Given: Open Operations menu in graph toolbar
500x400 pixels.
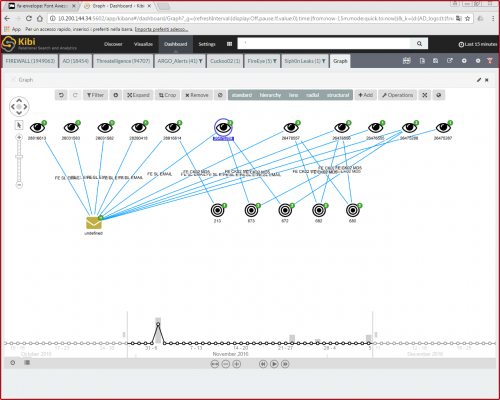Looking at the screenshot, I should tap(397, 95).
